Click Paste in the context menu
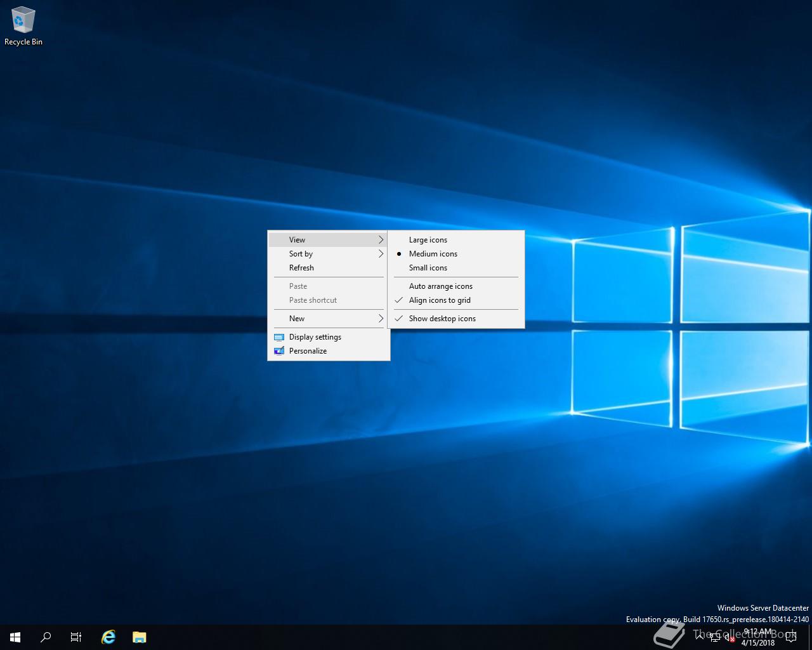Image resolution: width=812 pixels, height=650 pixels. pos(329,286)
